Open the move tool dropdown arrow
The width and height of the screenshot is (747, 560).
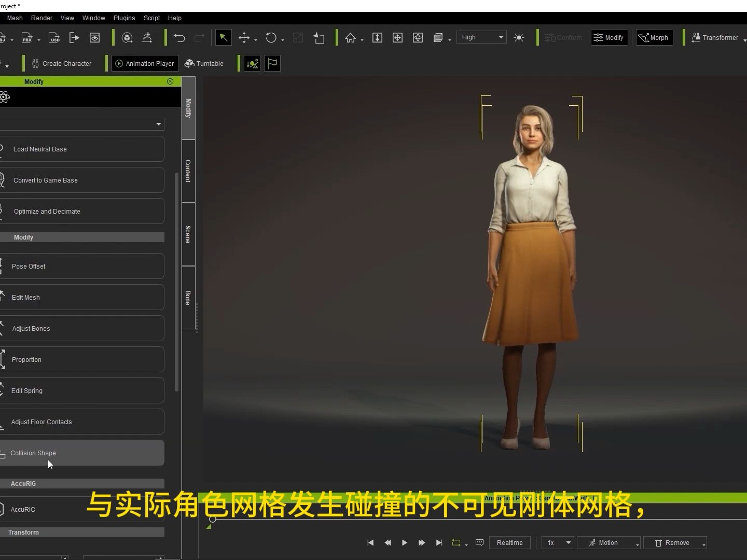[256, 40]
